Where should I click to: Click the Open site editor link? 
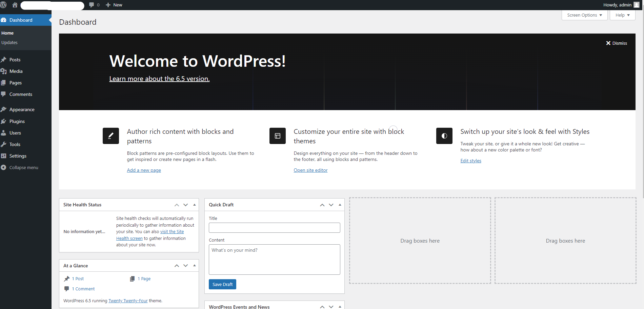click(x=310, y=170)
